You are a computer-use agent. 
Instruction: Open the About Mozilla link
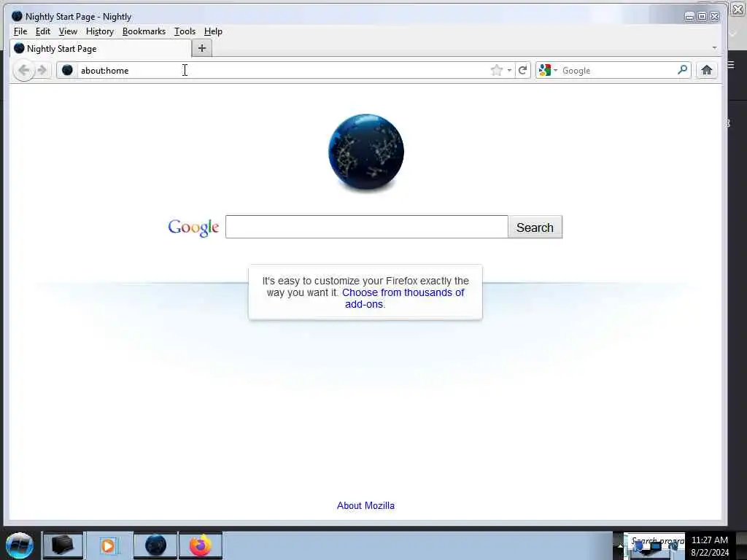click(365, 506)
